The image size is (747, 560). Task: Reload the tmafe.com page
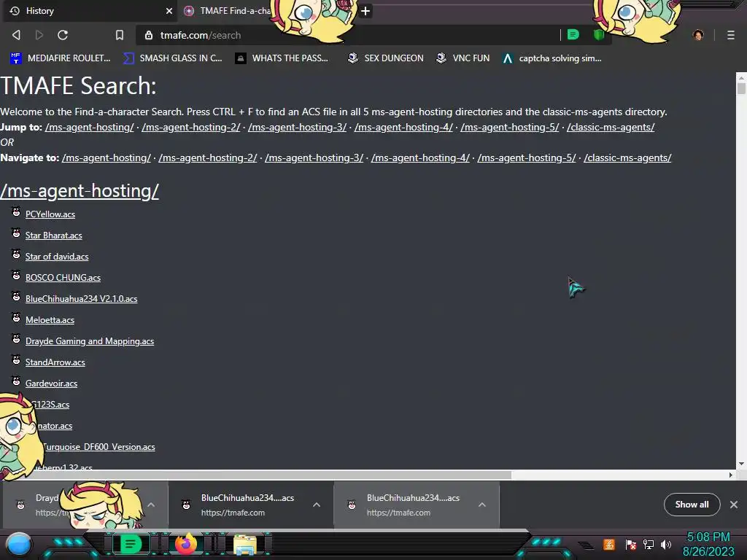pyautogui.click(x=63, y=35)
